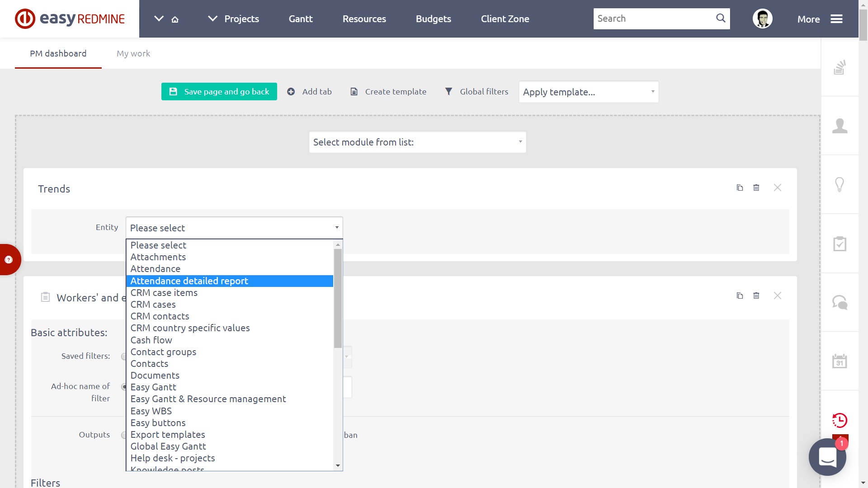Choose CRM cases from entity list
868x488 pixels.
coord(153,305)
